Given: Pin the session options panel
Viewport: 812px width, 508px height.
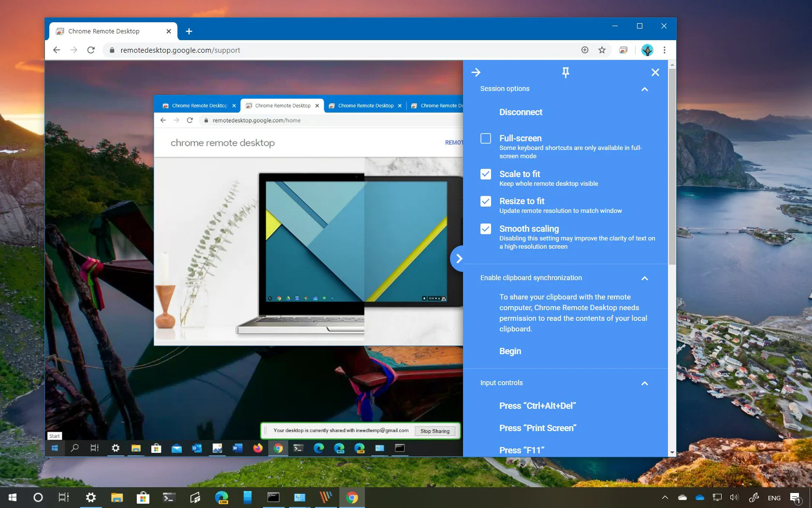Looking at the screenshot, I should 565,72.
